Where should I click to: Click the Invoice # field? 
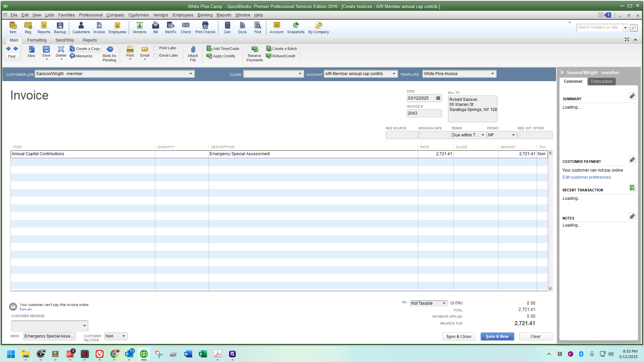coord(424,113)
